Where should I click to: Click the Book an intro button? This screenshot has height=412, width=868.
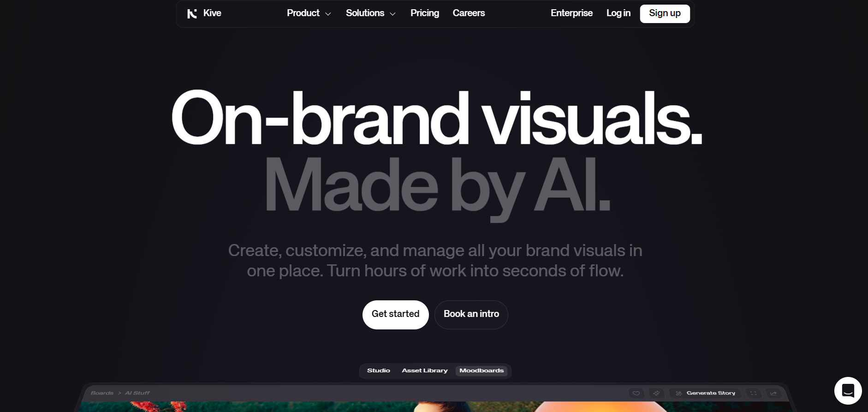471,315
